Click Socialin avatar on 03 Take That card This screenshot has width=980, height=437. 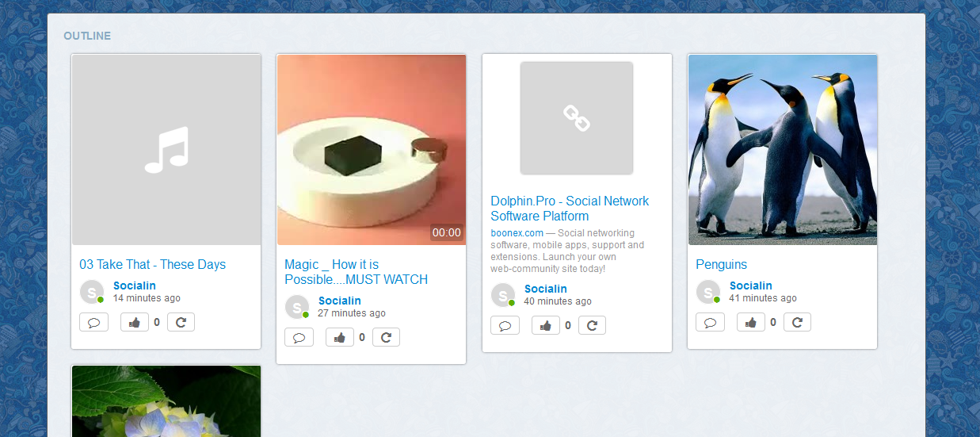[x=92, y=292]
